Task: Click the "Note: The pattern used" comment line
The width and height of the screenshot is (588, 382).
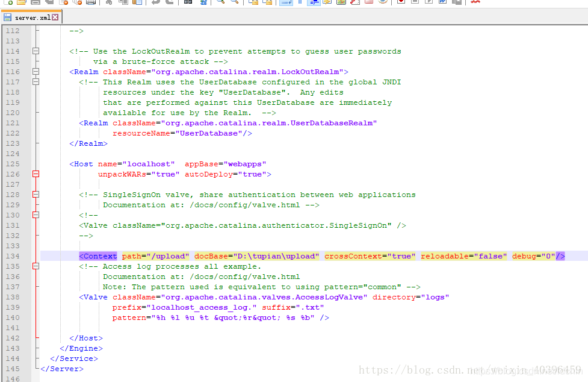Action: tap(261, 287)
